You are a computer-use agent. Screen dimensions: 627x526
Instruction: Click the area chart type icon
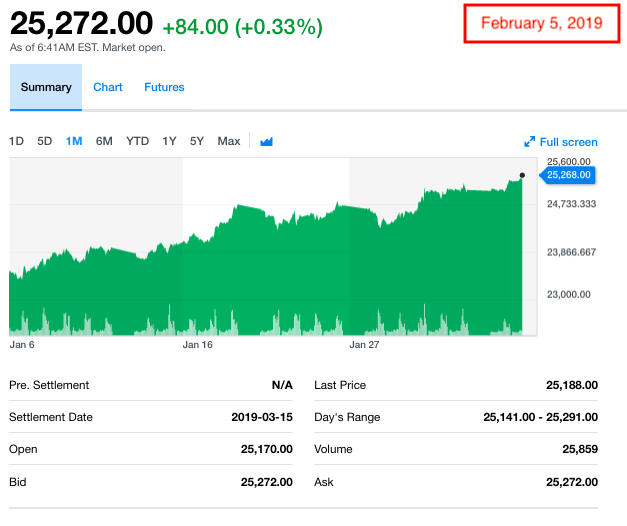266,142
